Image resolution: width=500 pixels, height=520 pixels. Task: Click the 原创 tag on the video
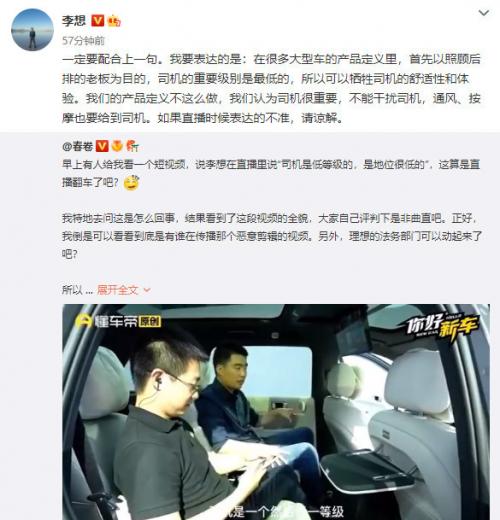click(150, 321)
